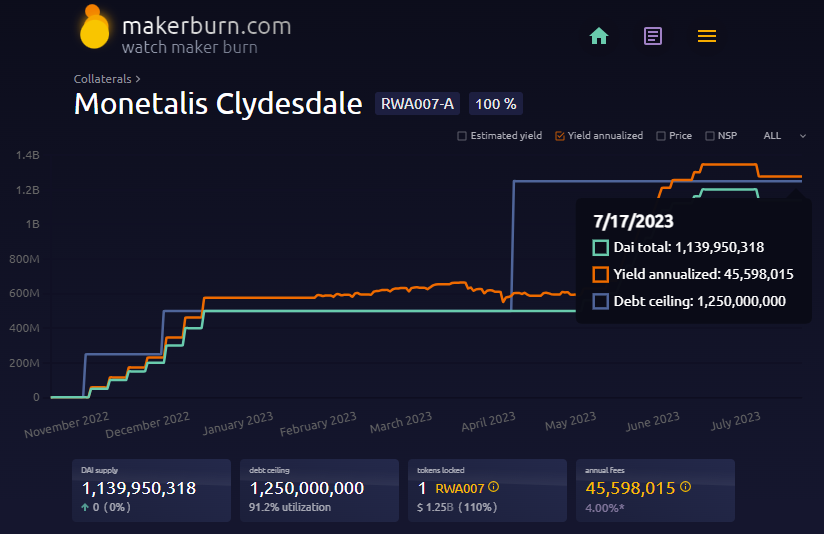Click the 100 % badge
Screen dimensions: 824x534
pyautogui.click(x=496, y=104)
